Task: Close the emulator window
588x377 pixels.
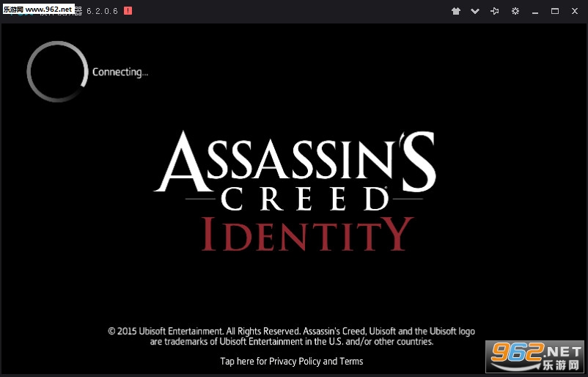Action: click(575, 11)
